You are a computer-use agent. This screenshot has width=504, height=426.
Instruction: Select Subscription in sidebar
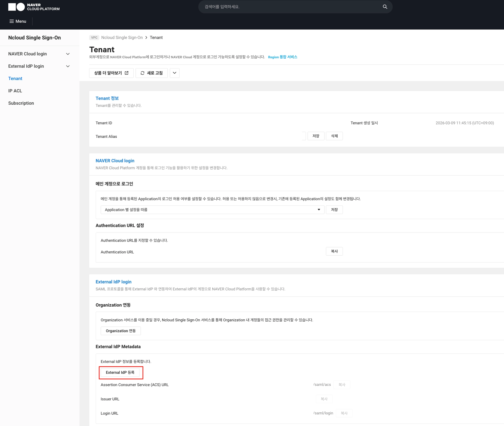[x=21, y=103]
